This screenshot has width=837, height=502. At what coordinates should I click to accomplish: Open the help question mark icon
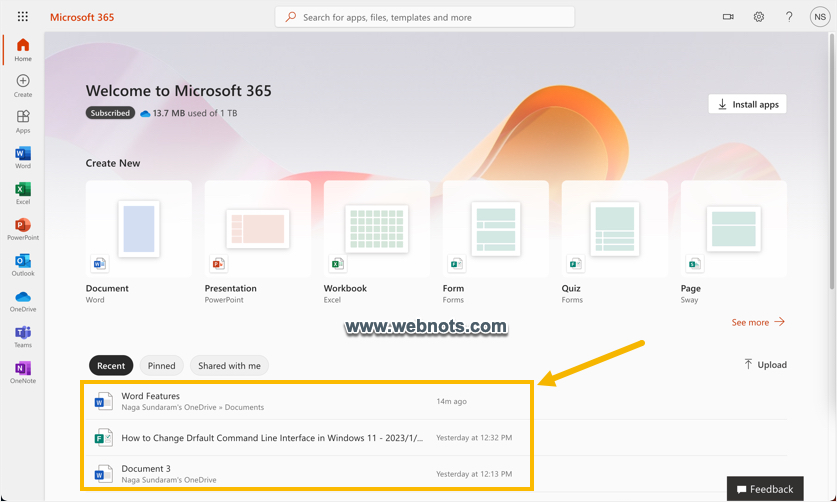click(789, 17)
